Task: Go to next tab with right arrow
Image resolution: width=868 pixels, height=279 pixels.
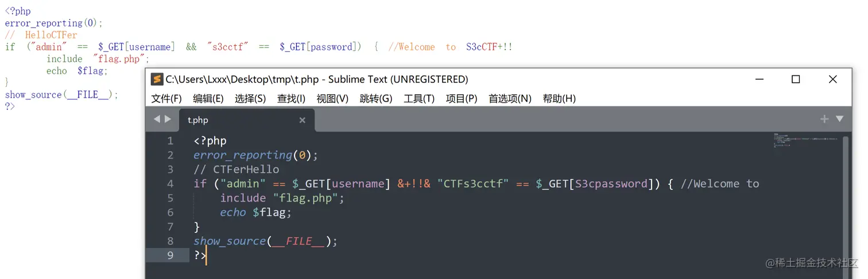Action: (x=168, y=119)
